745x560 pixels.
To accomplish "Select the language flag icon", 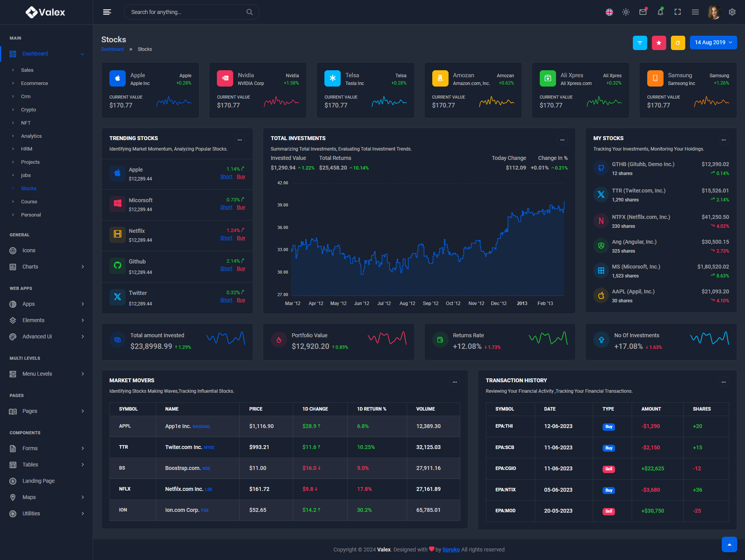I will [609, 12].
